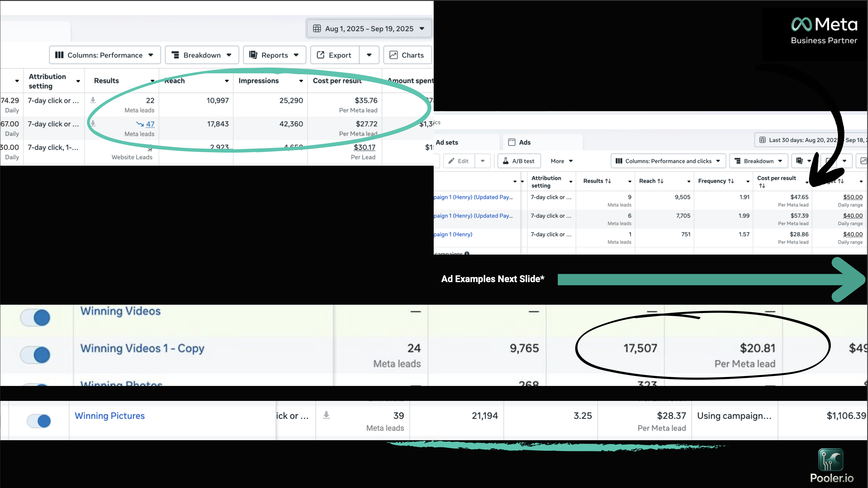Click the Export button
Viewport: 868px width, 488px height.
pyautogui.click(x=335, y=55)
